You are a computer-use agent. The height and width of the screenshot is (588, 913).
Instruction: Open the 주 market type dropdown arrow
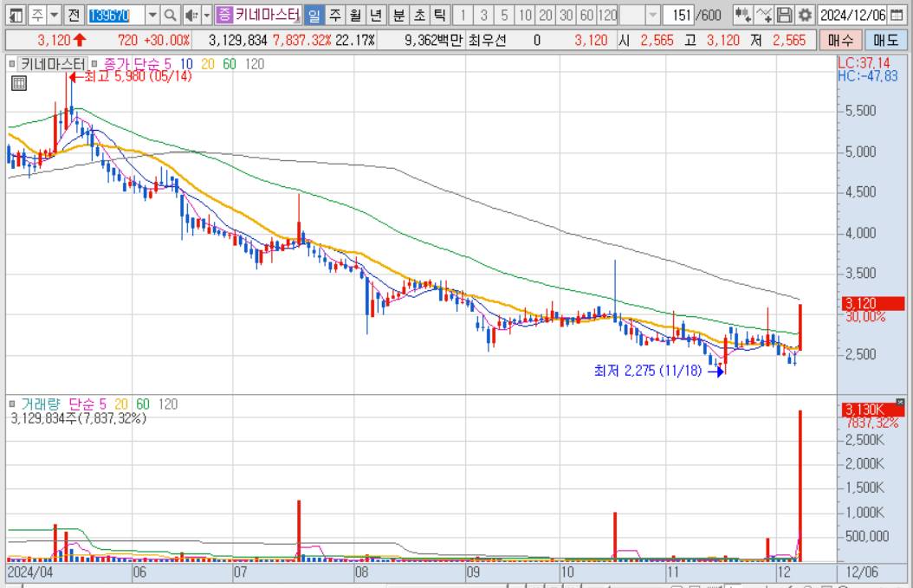(x=55, y=15)
